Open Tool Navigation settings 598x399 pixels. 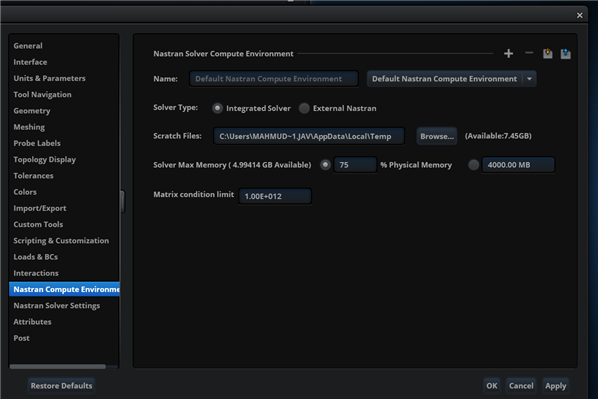click(42, 95)
